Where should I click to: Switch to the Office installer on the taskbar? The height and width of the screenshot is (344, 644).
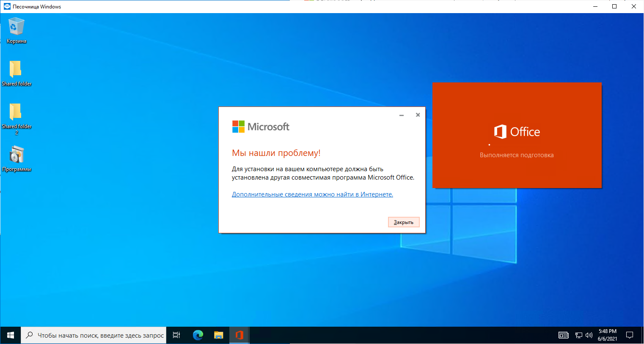(x=239, y=335)
